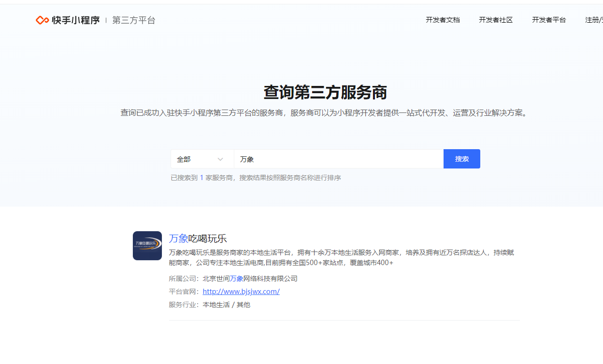Screen dimensions: 603x364
Task: Open 开发者平台 in the top navigation
Action: 549,20
